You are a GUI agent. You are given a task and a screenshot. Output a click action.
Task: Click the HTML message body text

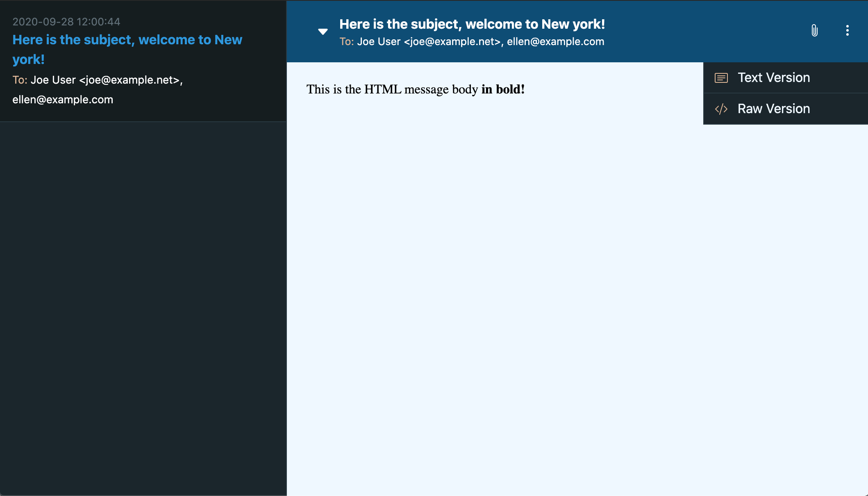(392, 89)
